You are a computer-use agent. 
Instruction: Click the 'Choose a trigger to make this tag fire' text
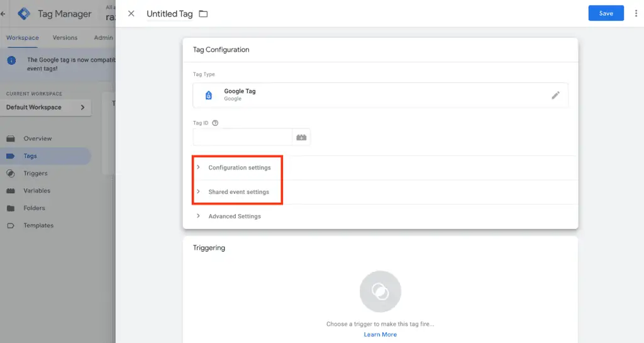[380, 323]
